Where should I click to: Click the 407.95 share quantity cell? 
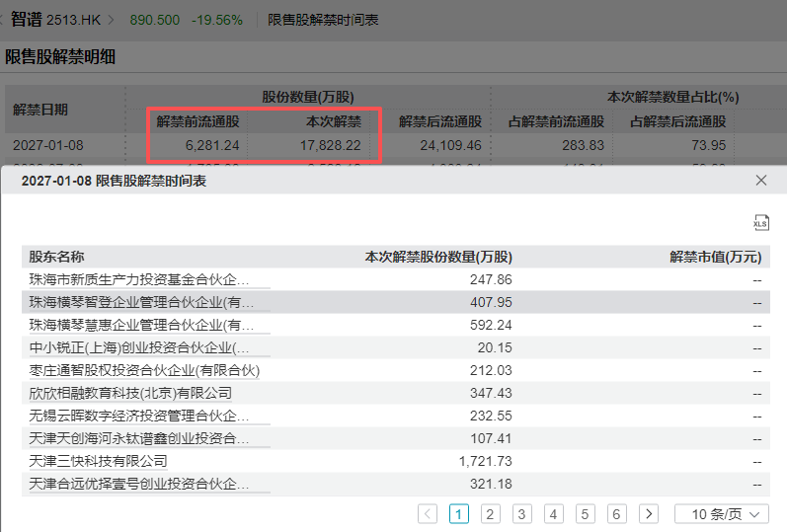tap(491, 302)
